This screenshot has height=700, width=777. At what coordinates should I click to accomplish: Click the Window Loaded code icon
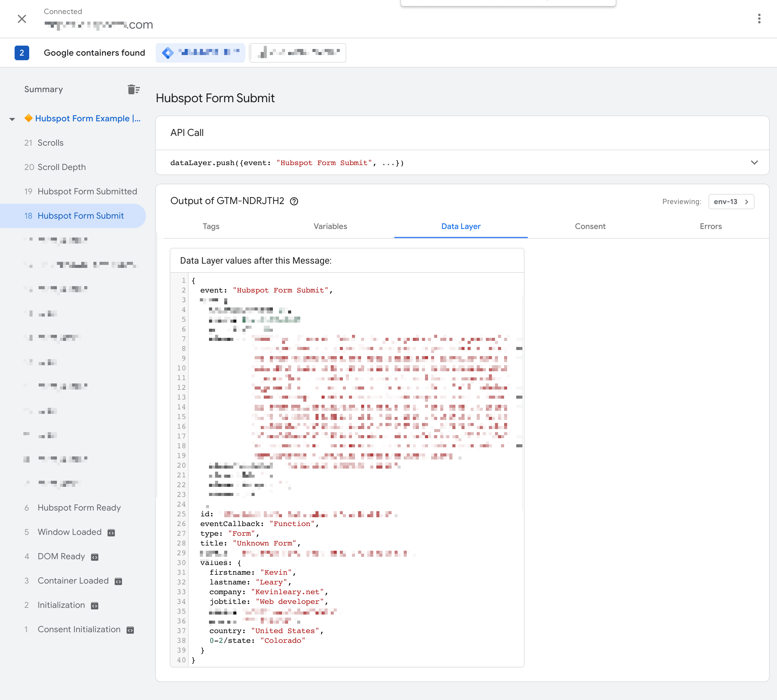pyautogui.click(x=111, y=533)
